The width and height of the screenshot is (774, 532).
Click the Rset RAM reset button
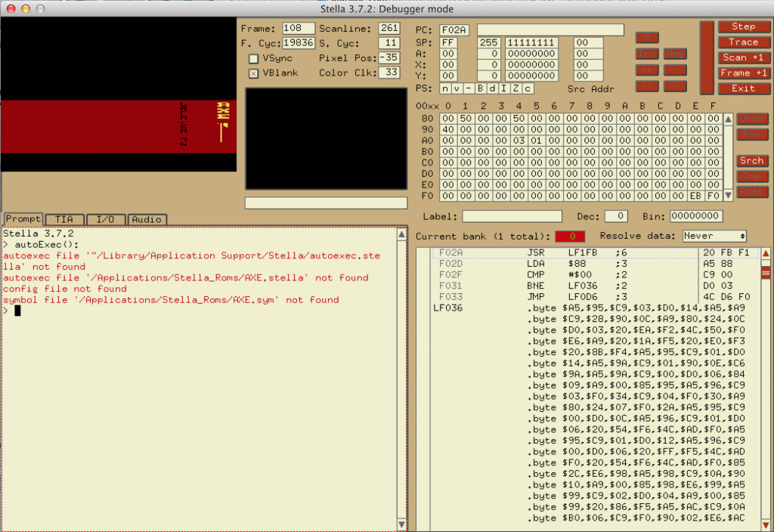click(x=752, y=191)
